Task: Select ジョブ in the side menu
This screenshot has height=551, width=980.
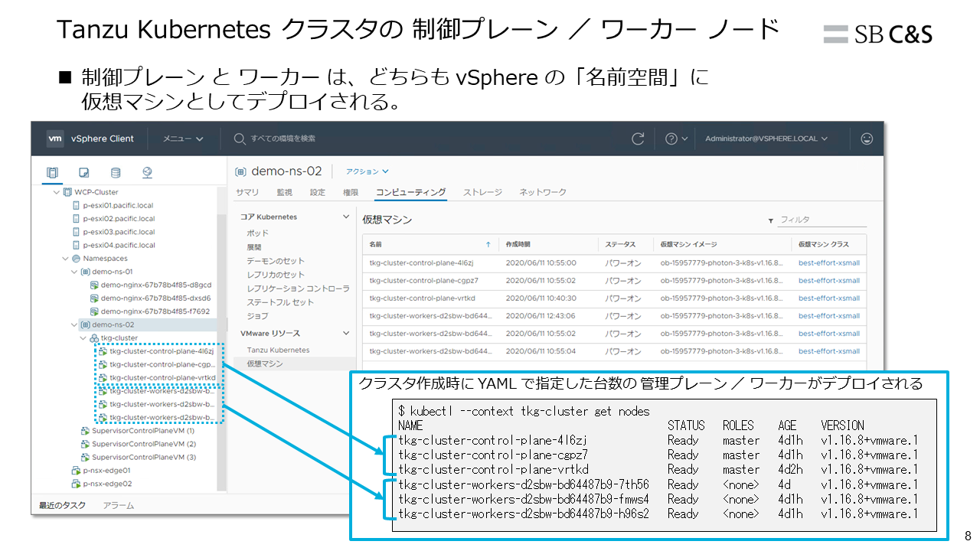Action: 258,316
